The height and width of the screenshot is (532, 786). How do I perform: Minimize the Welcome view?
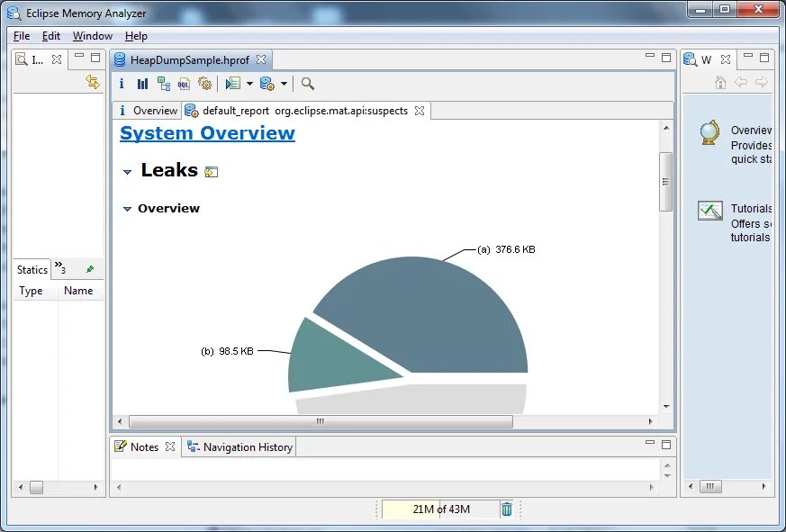(x=748, y=56)
